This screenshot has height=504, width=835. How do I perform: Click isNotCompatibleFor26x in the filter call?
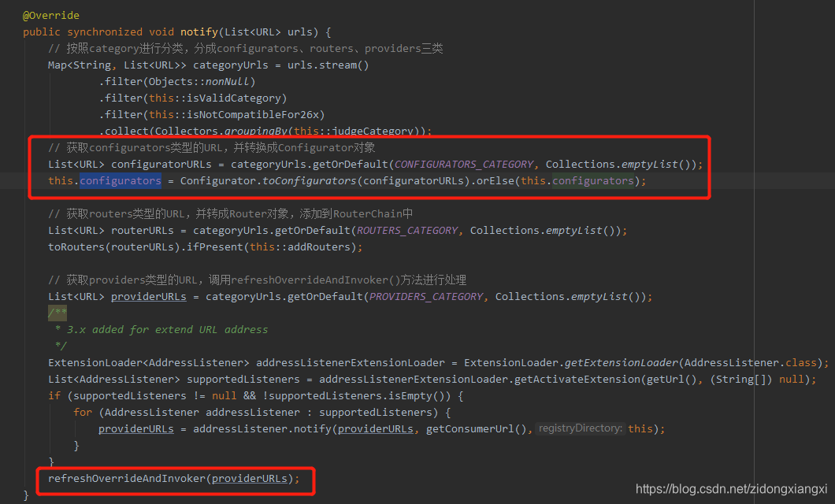tap(252, 114)
